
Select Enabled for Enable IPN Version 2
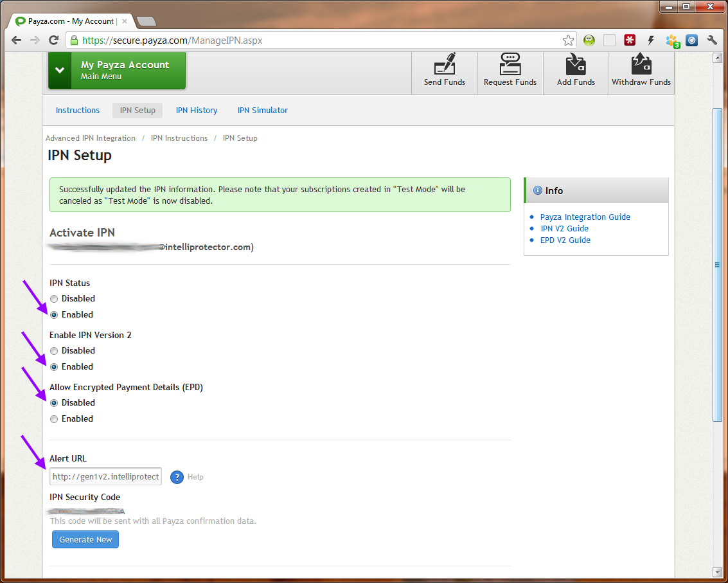(55, 367)
